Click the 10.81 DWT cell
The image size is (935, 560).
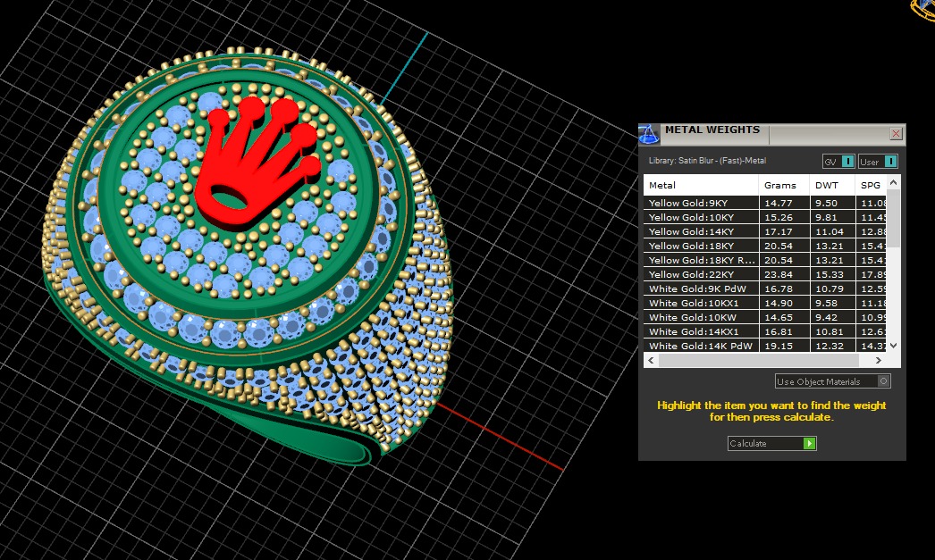point(832,332)
